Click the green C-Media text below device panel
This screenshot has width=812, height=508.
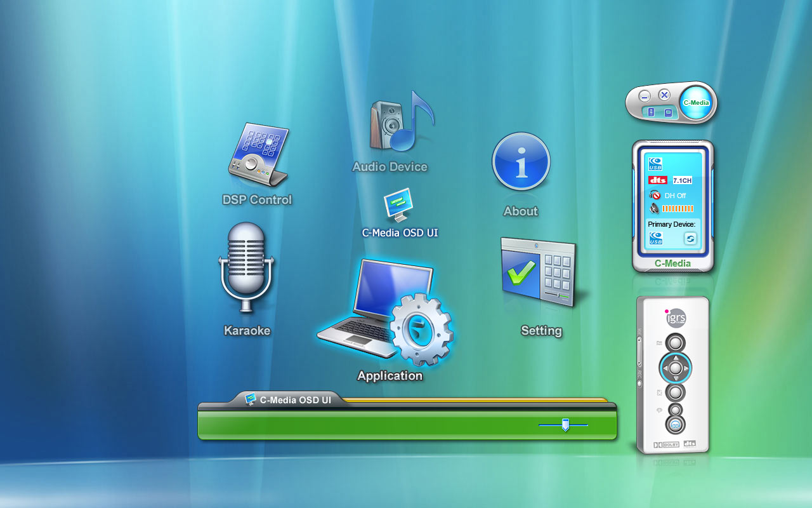click(x=672, y=264)
